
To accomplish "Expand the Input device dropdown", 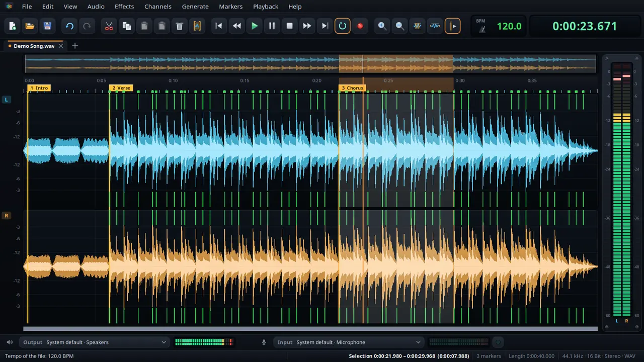I will click(x=349, y=342).
